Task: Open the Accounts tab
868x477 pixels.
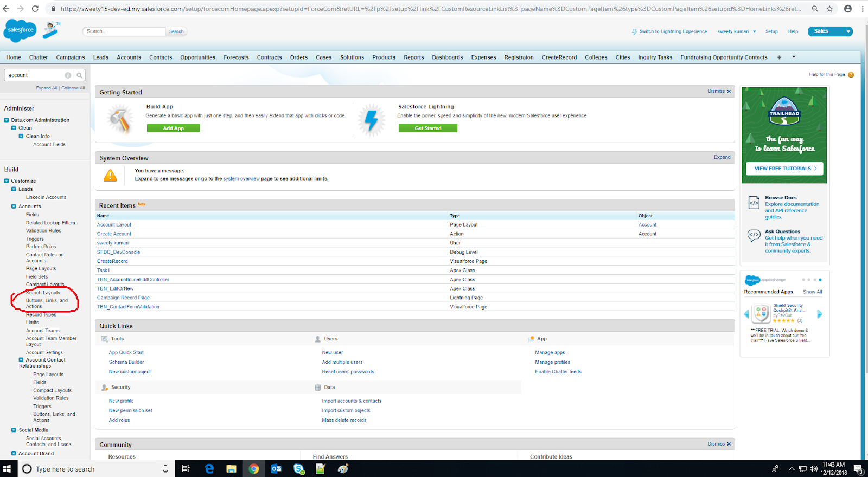Action: click(129, 57)
